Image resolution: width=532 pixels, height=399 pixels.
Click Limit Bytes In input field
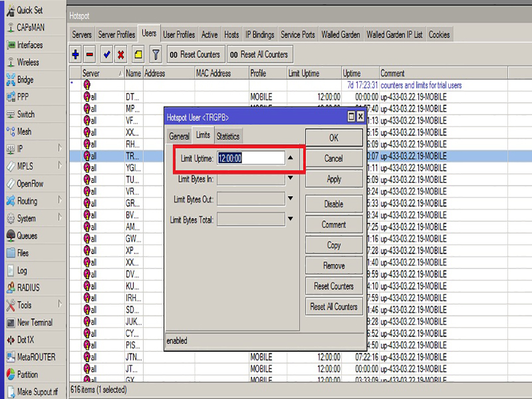[x=251, y=178]
